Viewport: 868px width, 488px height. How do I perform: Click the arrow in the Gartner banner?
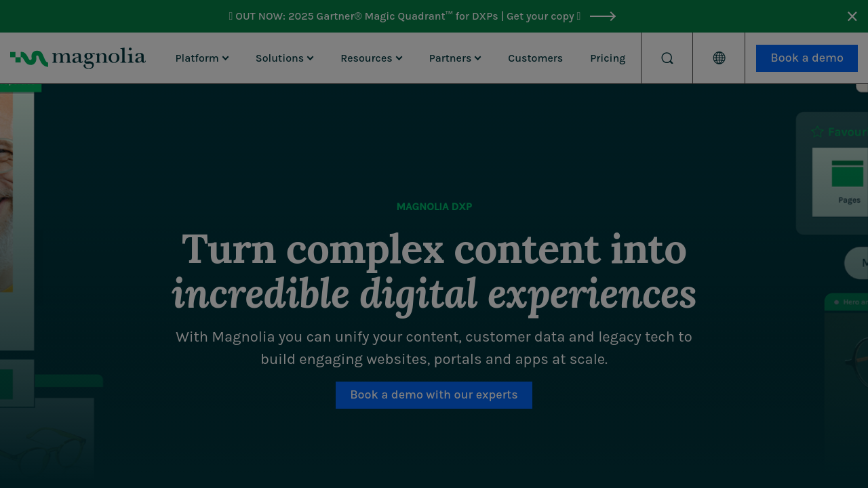(602, 16)
